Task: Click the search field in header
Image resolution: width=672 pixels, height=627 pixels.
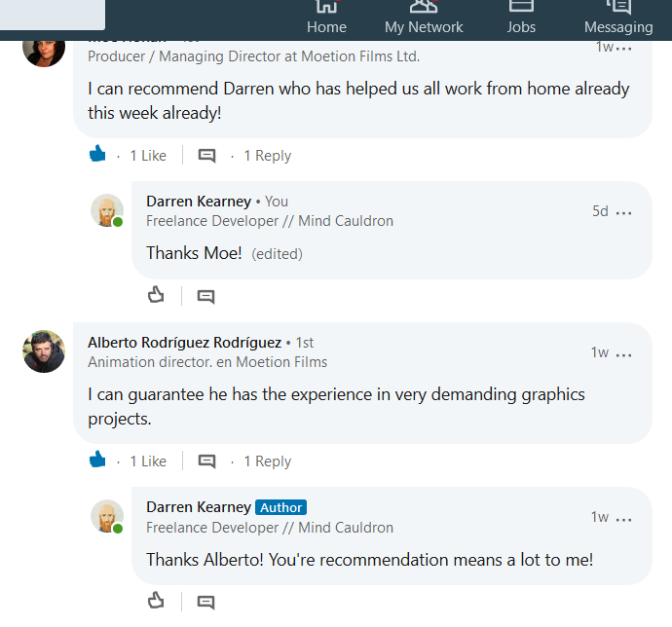Action: 53,15
